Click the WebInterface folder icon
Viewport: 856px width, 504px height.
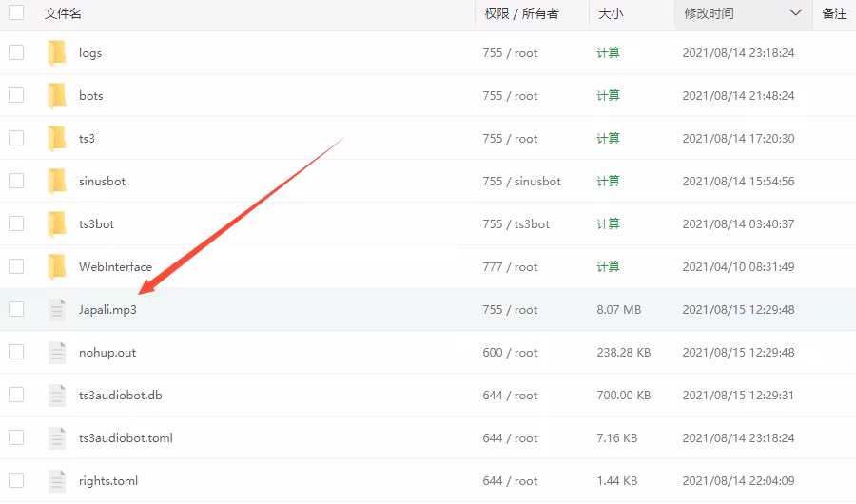coord(57,266)
